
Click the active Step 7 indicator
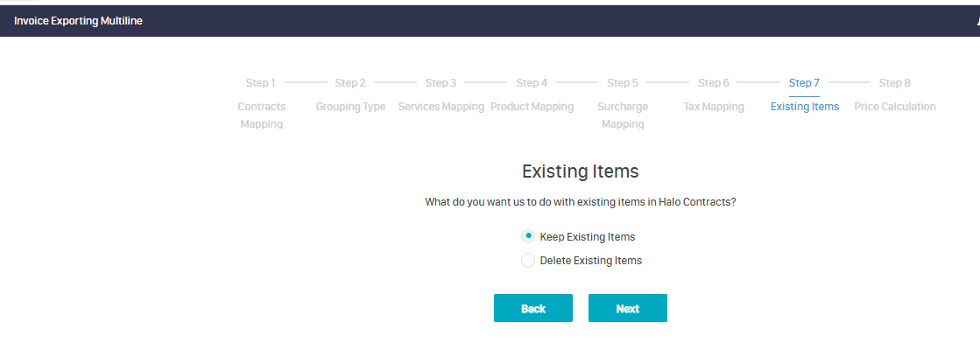pyautogui.click(x=804, y=83)
